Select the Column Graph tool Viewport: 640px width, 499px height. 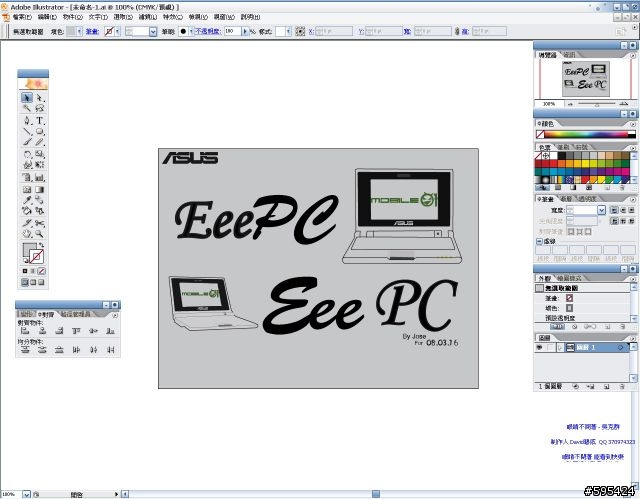(40, 177)
